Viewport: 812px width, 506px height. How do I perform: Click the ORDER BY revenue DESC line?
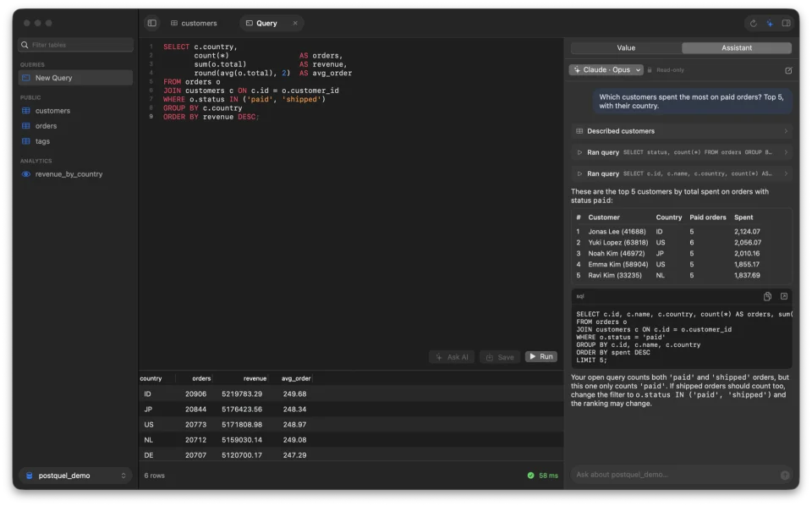(211, 117)
